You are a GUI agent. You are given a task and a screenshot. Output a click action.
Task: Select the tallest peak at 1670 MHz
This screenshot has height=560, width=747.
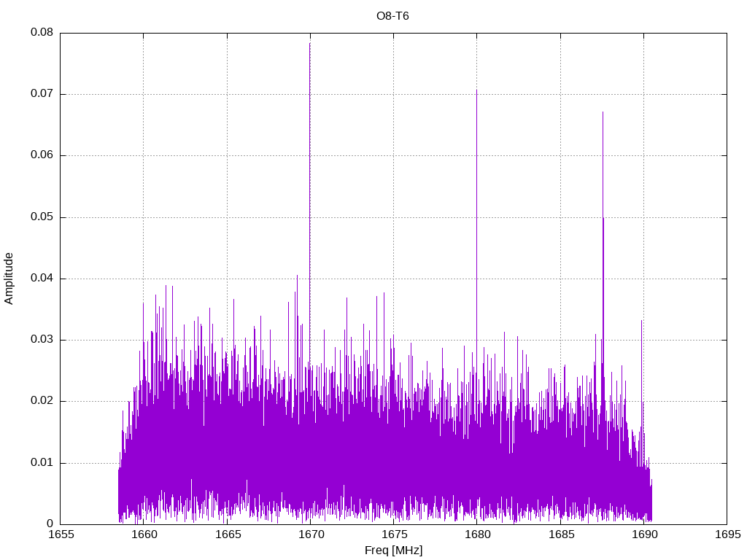pyautogui.click(x=310, y=44)
